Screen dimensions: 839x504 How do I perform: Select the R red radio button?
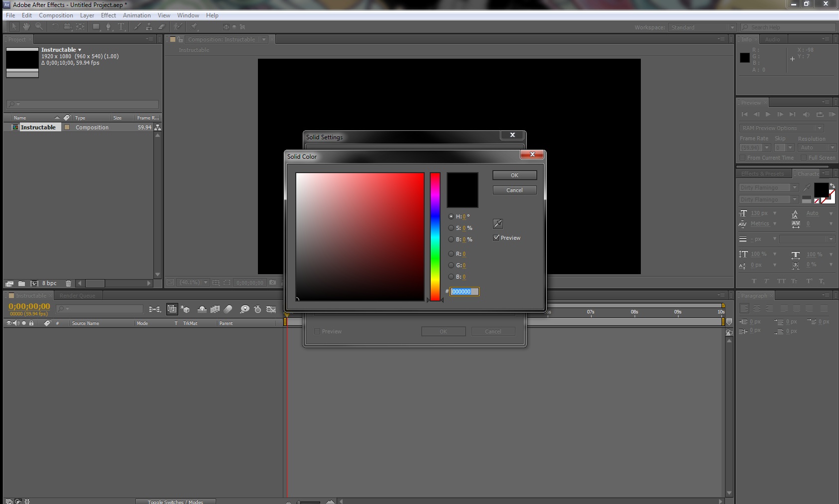pyautogui.click(x=451, y=254)
